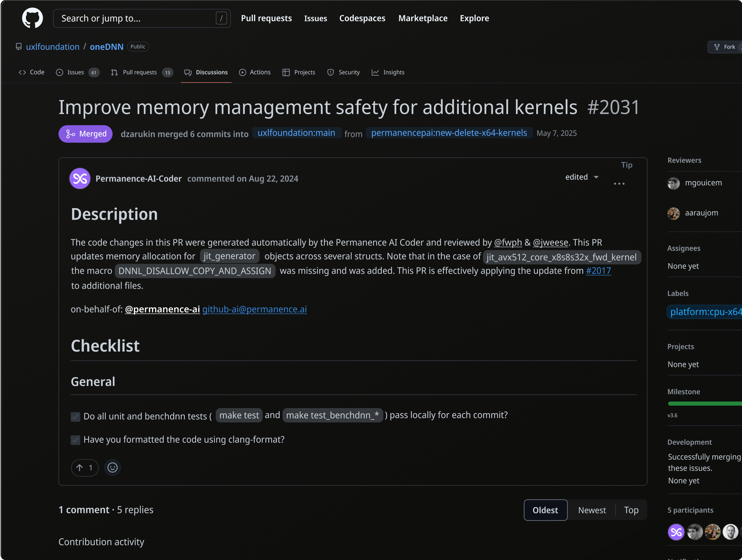This screenshot has height=560, width=742.
Task: Sort comments by Newest
Action: click(592, 510)
